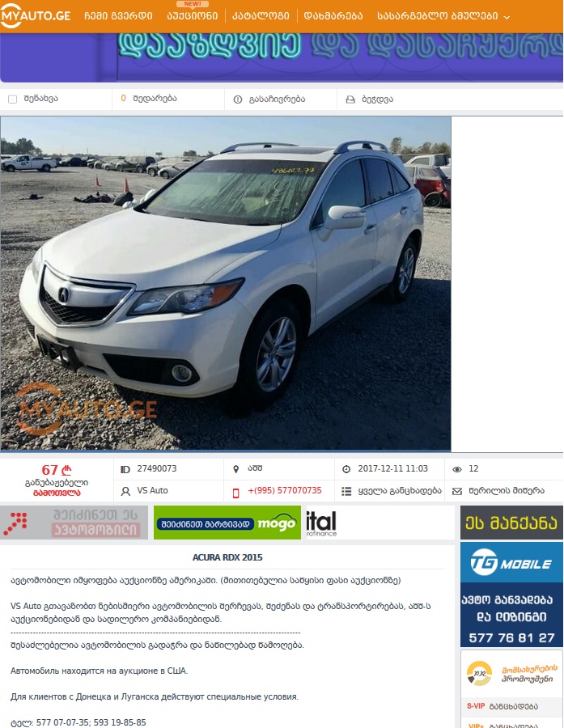Viewport: 564px width, 728px height.
Task: Click the print icon in the action bar
Action: [350, 99]
